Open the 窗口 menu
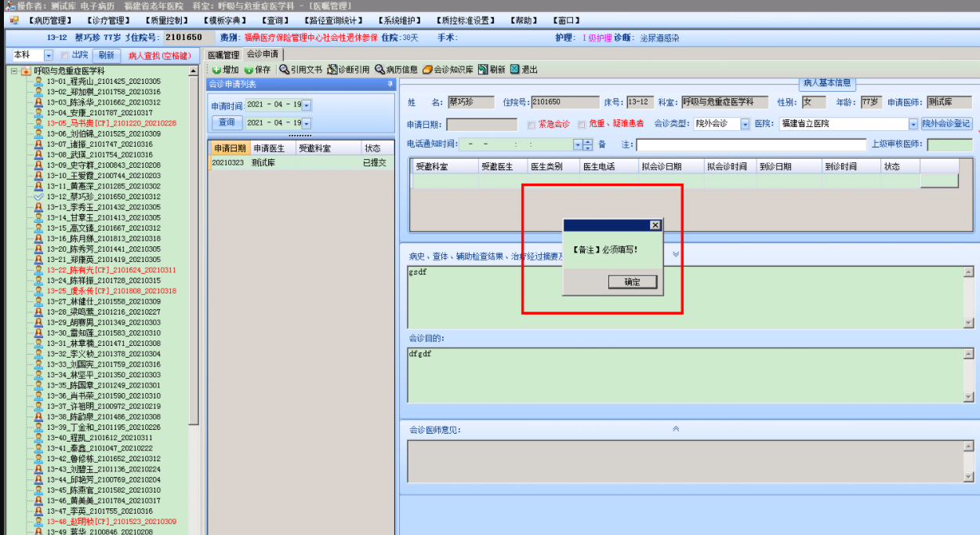 (x=566, y=20)
